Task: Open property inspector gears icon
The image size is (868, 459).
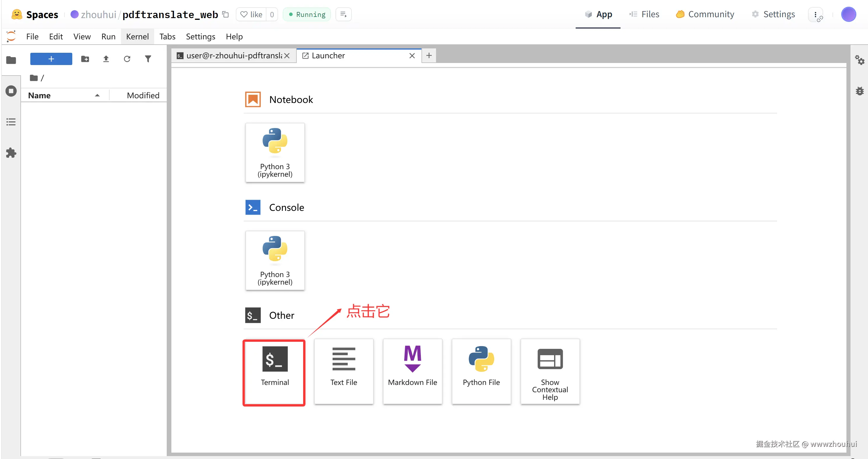Action: 860,60
